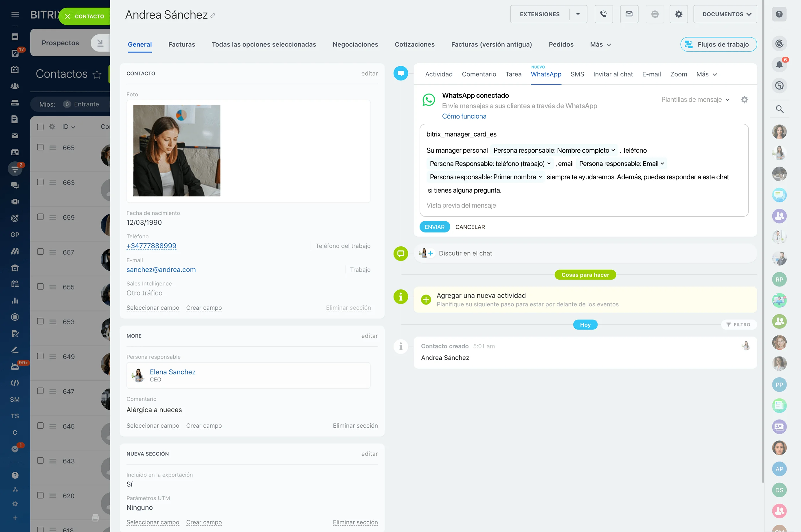This screenshot has height=532, width=801.
Task: Toggle the select-all checkbox in the contacts header
Action: coord(41,127)
